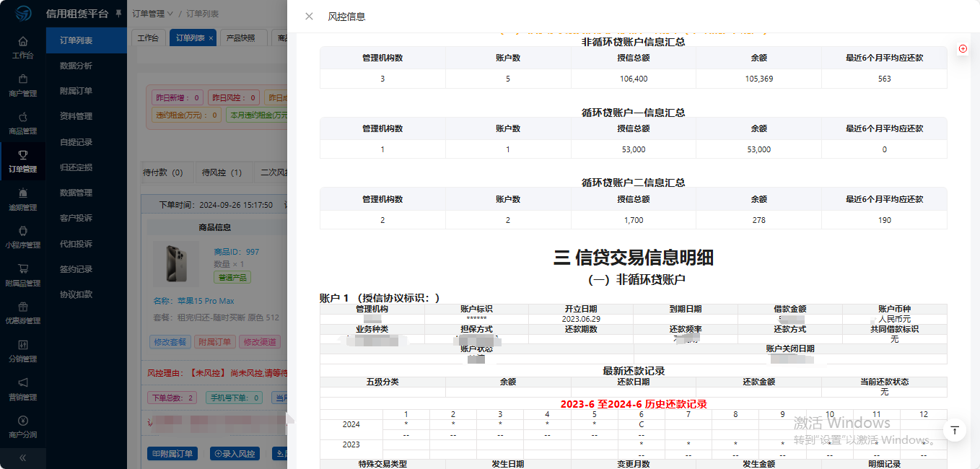Viewport: 980px width, 469px height.
Task: Open 营销管理 megaphone icon in sidebar
Action: pos(23,382)
